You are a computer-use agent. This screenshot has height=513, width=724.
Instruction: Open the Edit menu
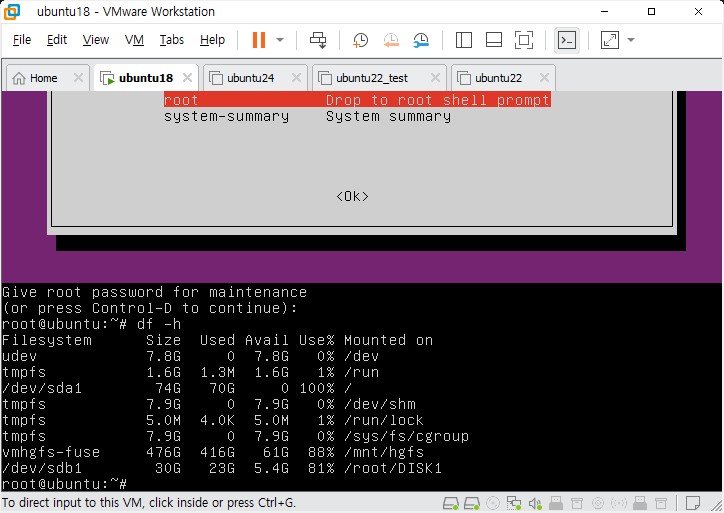click(x=57, y=40)
